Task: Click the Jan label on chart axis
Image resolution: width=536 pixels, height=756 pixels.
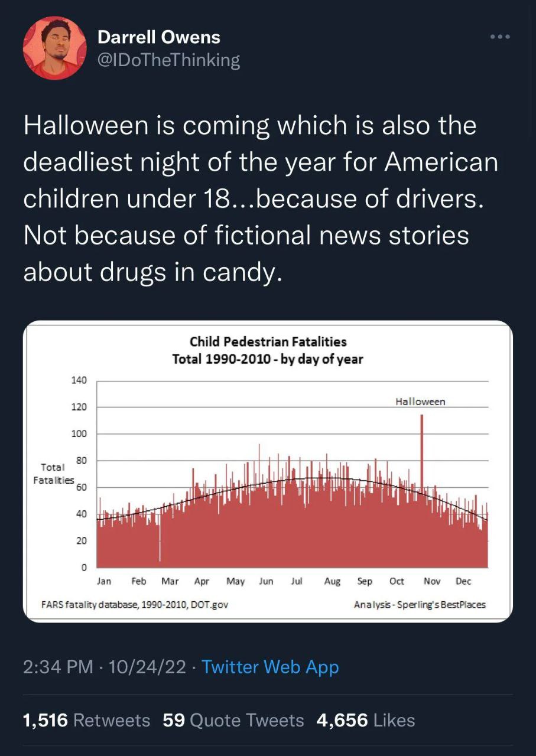Action: click(104, 581)
